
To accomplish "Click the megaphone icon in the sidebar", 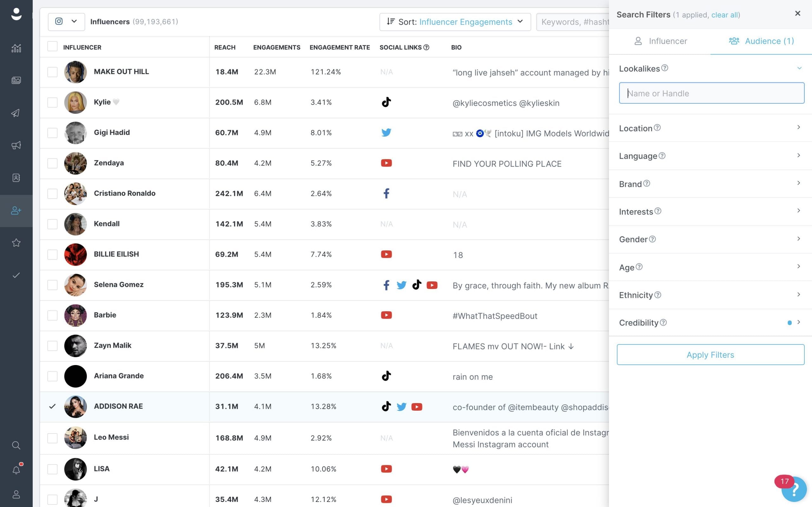I will [16, 145].
